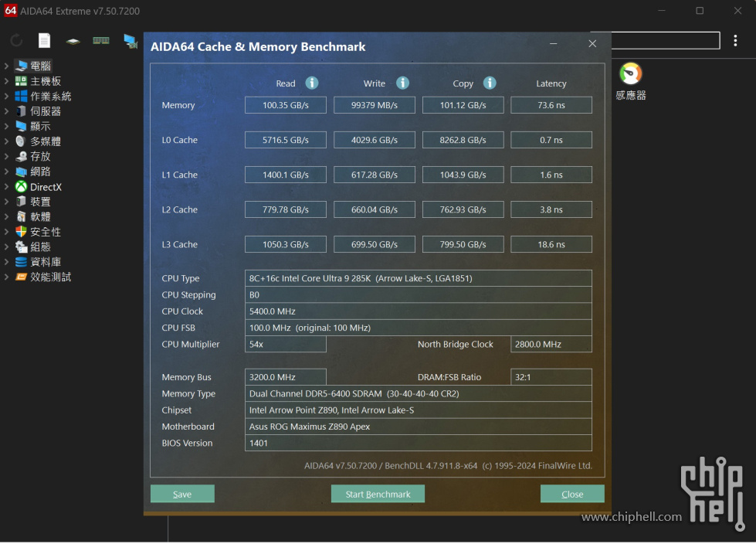Click the CPU Type field with Core Ultra 9 285K
The width and height of the screenshot is (756, 544).
[x=419, y=278]
